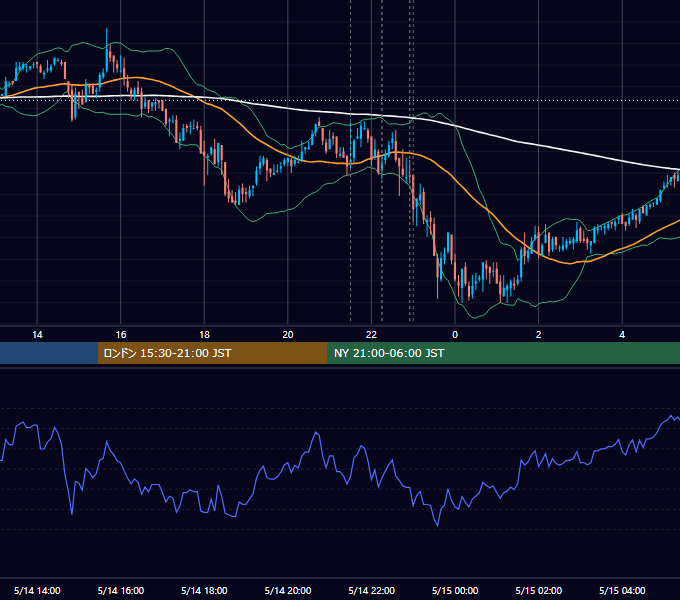The height and width of the screenshot is (600, 680).
Task: Click the 5/14 18:00 label on oscillator axis
Action: click(204, 590)
